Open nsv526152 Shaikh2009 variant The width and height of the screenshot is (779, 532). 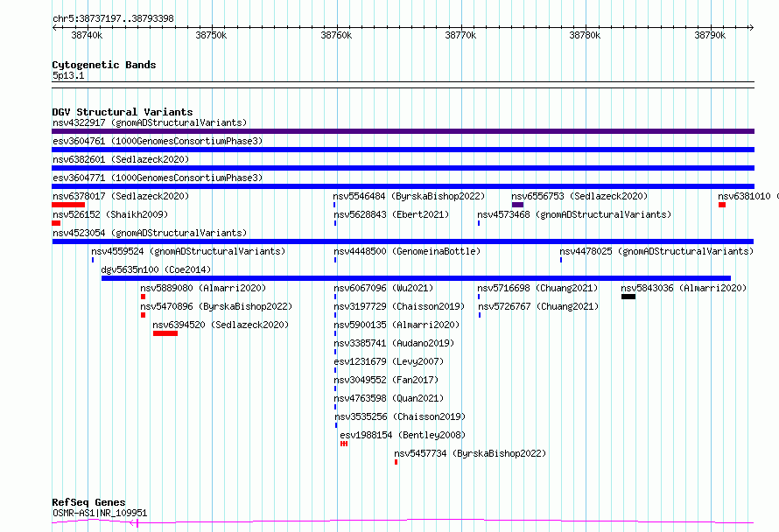(x=110, y=214)
